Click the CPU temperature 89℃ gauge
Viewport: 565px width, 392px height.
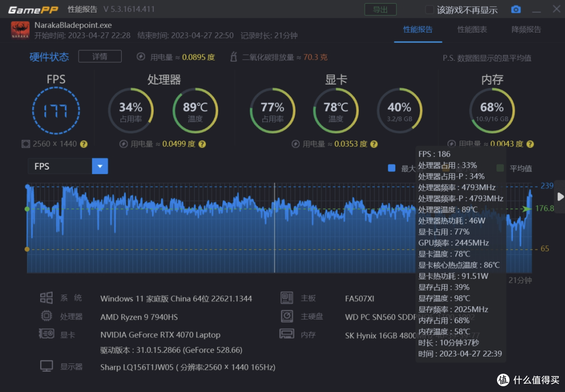[195, 110]
